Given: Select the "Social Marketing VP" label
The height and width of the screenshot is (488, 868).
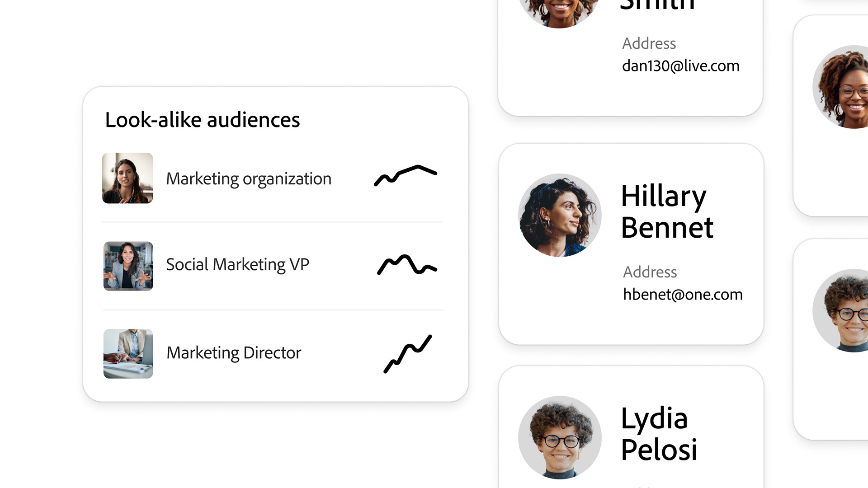Looking at the screenshot, I should [x=238, y=265].
